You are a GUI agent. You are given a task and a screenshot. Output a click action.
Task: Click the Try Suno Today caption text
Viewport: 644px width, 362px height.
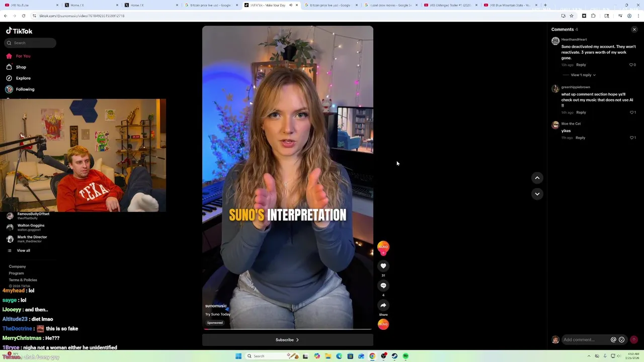click(218, 314)
